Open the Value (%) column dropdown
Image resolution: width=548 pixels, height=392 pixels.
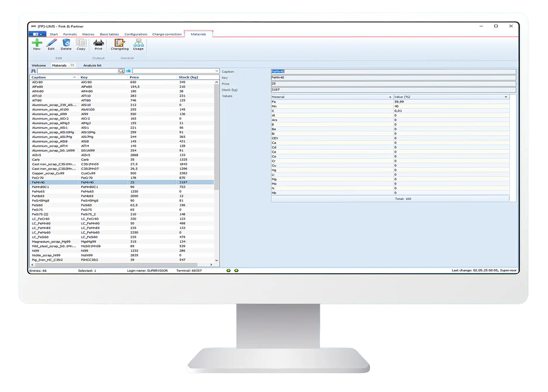click(x=506, y=97)
